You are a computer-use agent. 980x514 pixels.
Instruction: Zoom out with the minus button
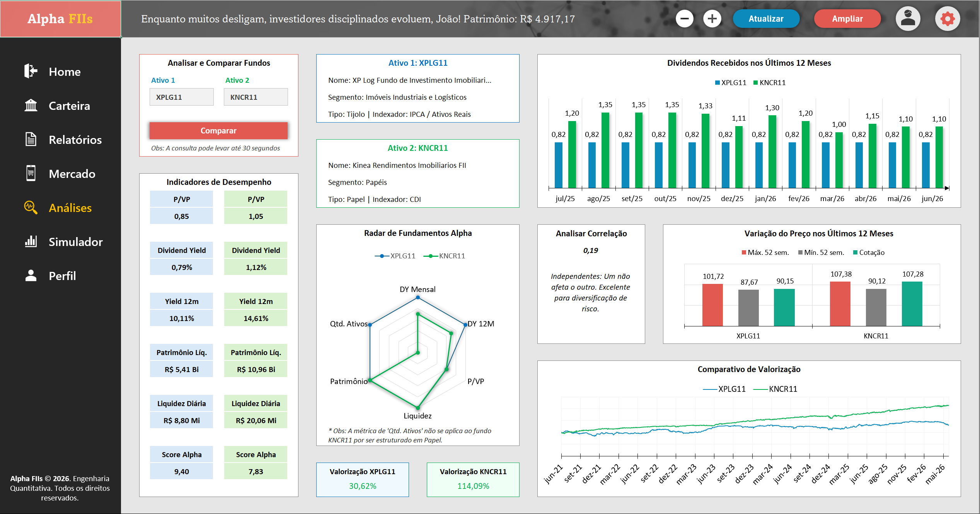[685, 19]
